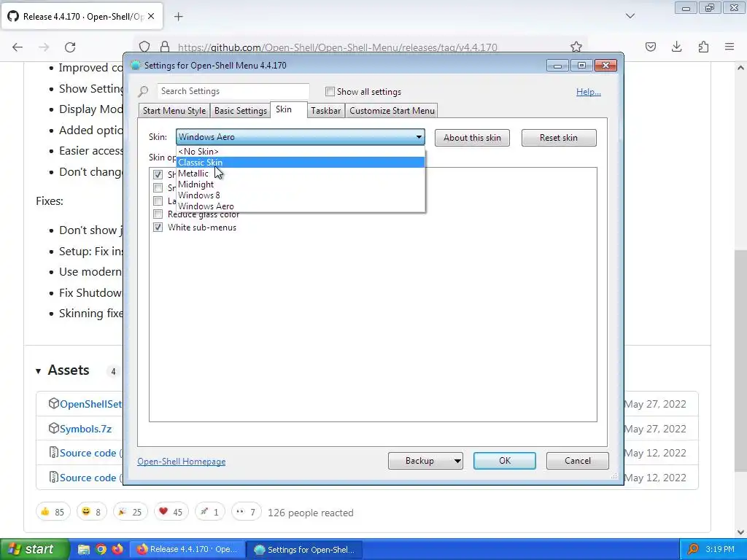
Task: Click the eyes reaction
Action: pos(247,512)
